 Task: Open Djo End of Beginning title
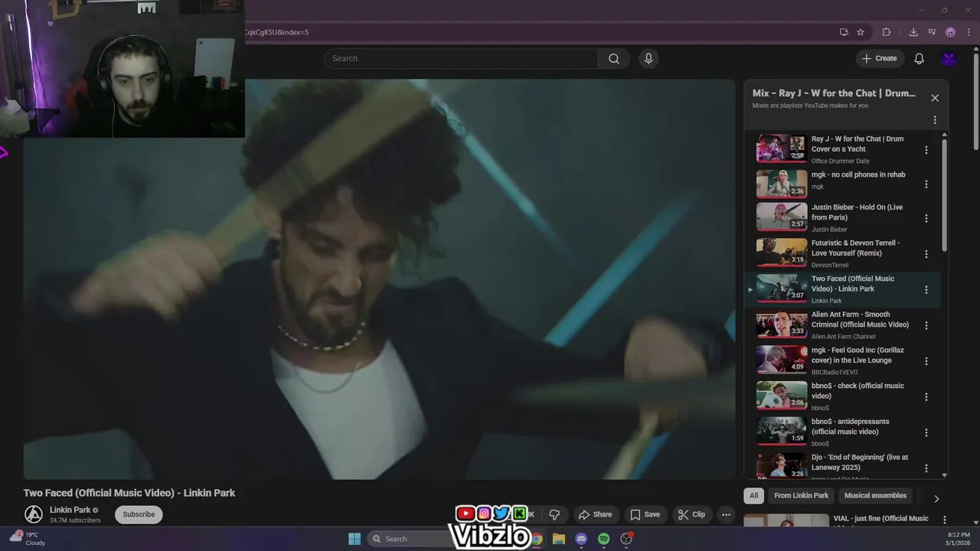coord(860,462)
